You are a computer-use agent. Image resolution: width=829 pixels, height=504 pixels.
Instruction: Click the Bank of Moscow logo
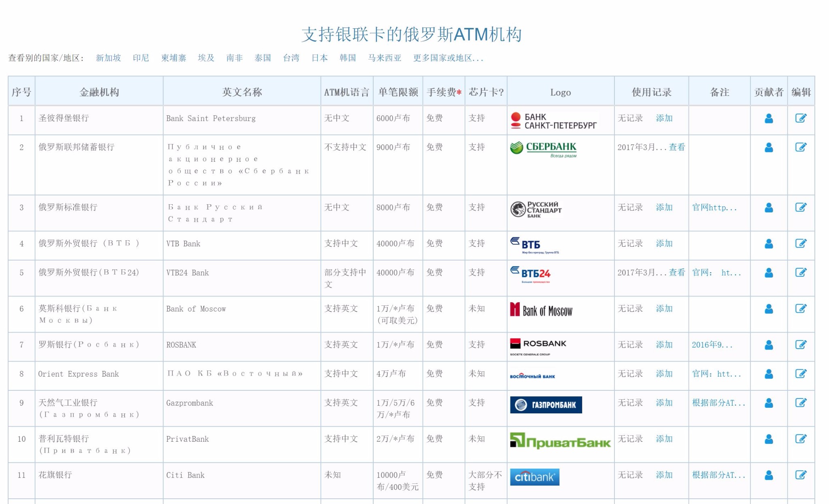coord(541,310)
